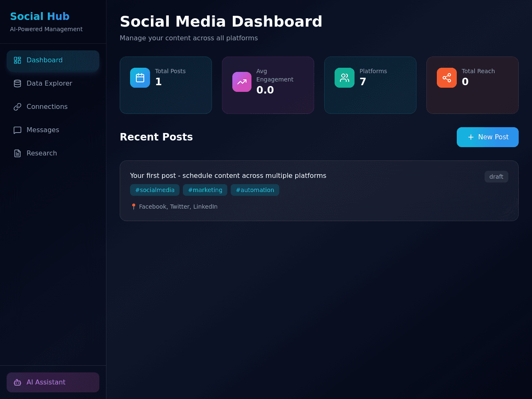Open the Dashboard menu item

(53, 60)
